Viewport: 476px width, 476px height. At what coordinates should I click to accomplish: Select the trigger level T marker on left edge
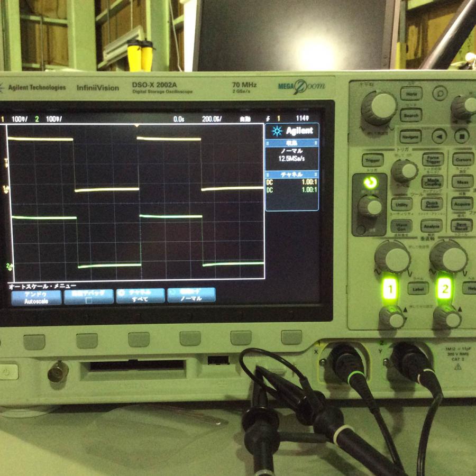click(x=5, y=163)
